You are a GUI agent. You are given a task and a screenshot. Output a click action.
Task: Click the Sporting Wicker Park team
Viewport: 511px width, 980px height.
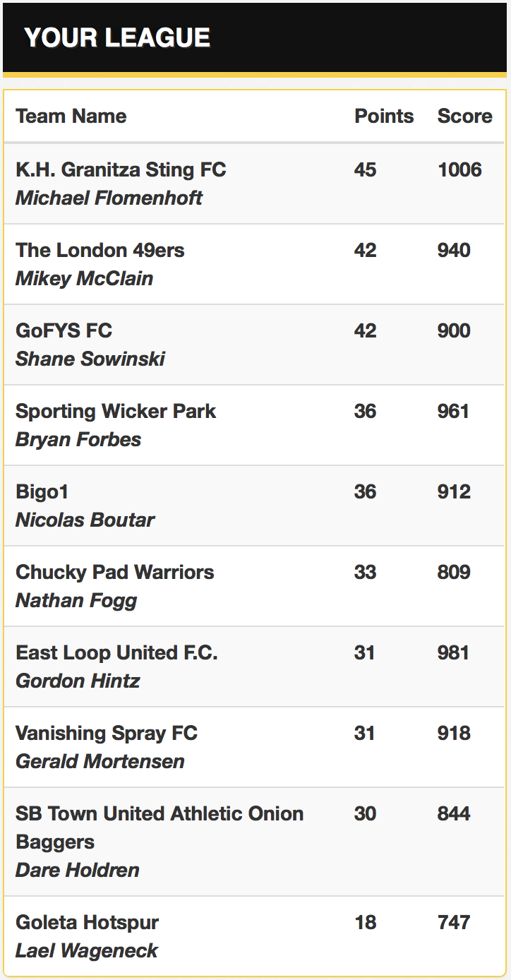116,412
